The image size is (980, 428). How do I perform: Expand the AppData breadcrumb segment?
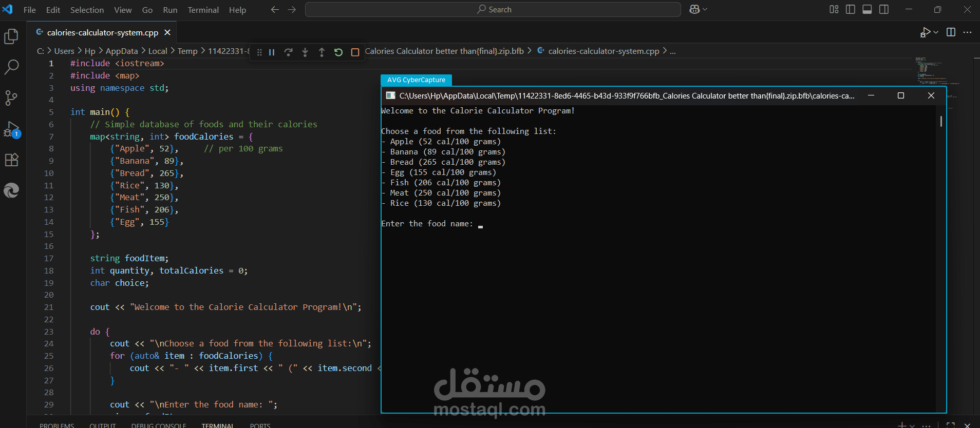tap(122, 51)
